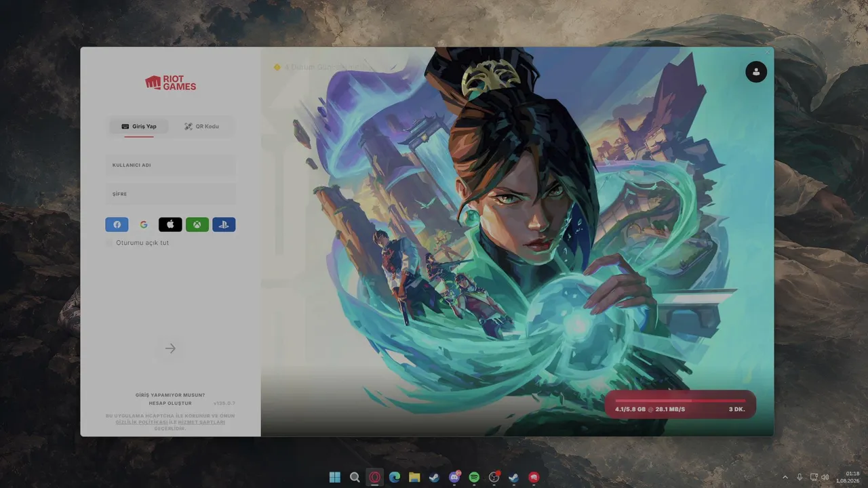868x488 pixels.
Task: Open File Explorer from taskbar
Action: pos(414,477)
